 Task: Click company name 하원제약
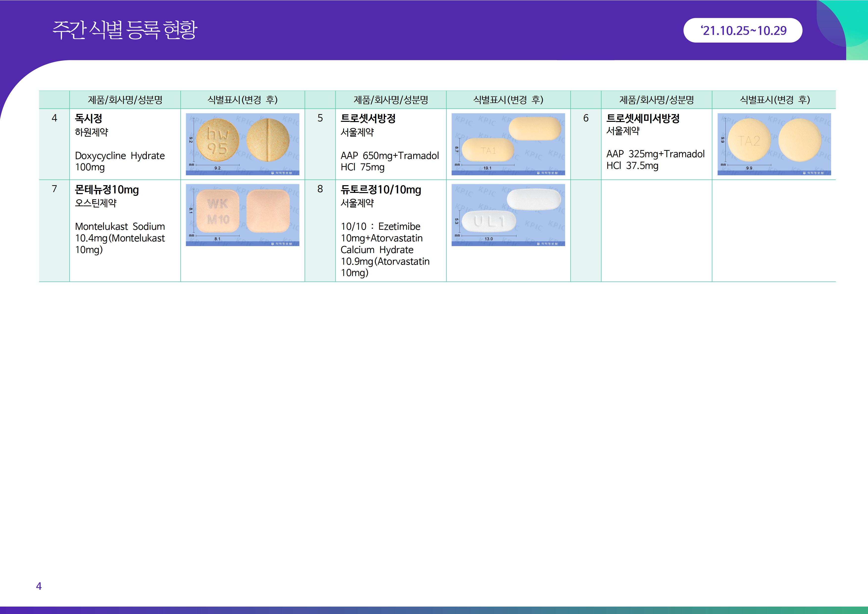(x=92, y=132)
